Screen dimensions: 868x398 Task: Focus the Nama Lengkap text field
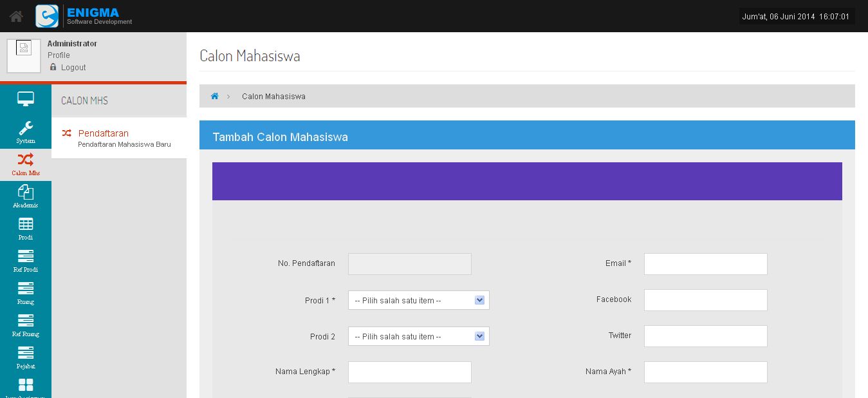click(x=409, y=372)
